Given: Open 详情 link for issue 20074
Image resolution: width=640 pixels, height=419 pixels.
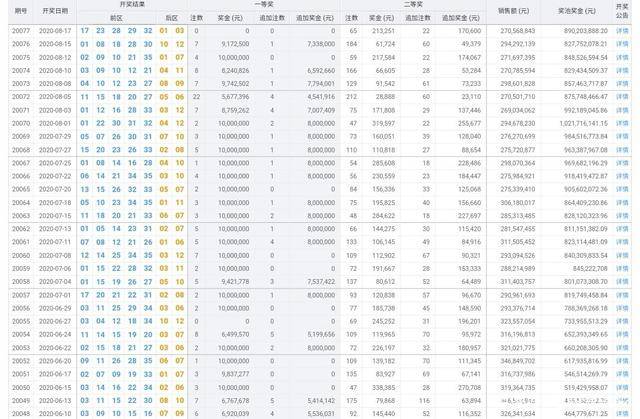Looking at the screenshot, I should [622, 71].
